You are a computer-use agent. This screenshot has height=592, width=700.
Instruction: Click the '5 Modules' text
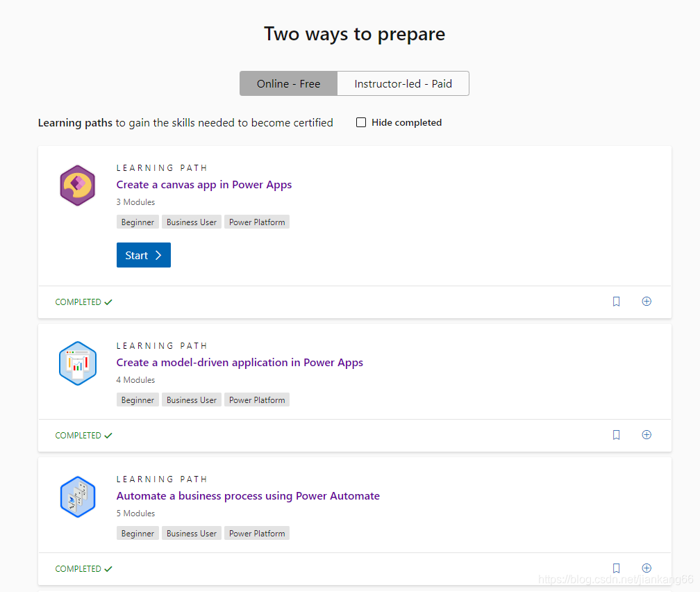click(135, 513)
